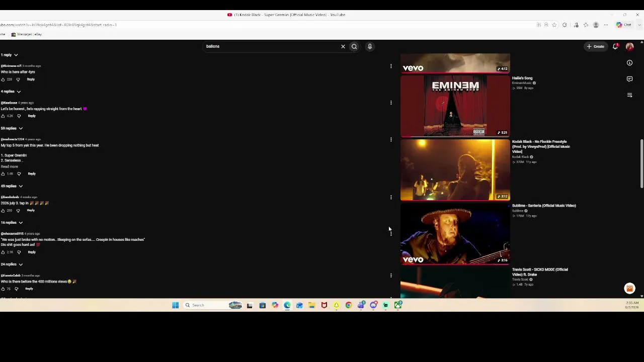Expand the '59 replies' thread
Viewport: 644px width, 362px height.
(12, 128)
